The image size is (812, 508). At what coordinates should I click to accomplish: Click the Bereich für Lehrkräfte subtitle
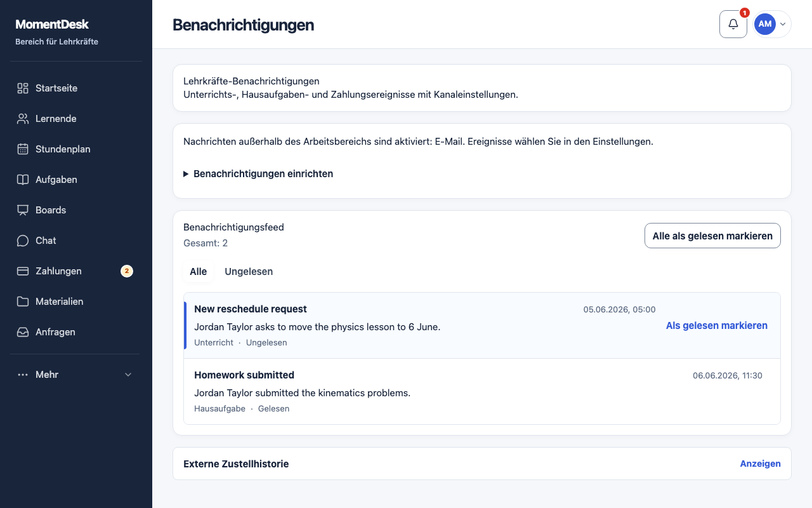pos(56,42)
